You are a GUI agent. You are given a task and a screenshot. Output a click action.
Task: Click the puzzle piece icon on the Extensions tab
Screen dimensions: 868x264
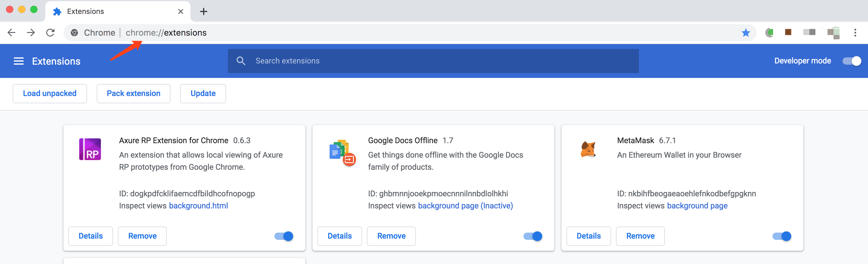[x=57, y=11]
